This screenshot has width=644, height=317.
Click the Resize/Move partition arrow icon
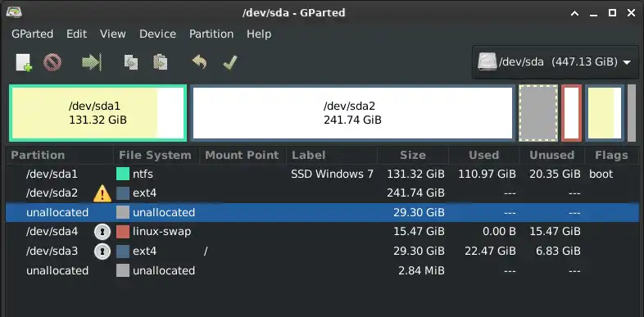click(x=91, y=63)
